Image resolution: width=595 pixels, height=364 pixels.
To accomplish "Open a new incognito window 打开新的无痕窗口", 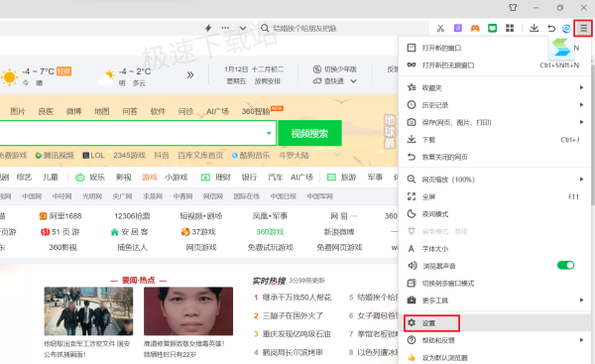I will click(x=495, y=65).
